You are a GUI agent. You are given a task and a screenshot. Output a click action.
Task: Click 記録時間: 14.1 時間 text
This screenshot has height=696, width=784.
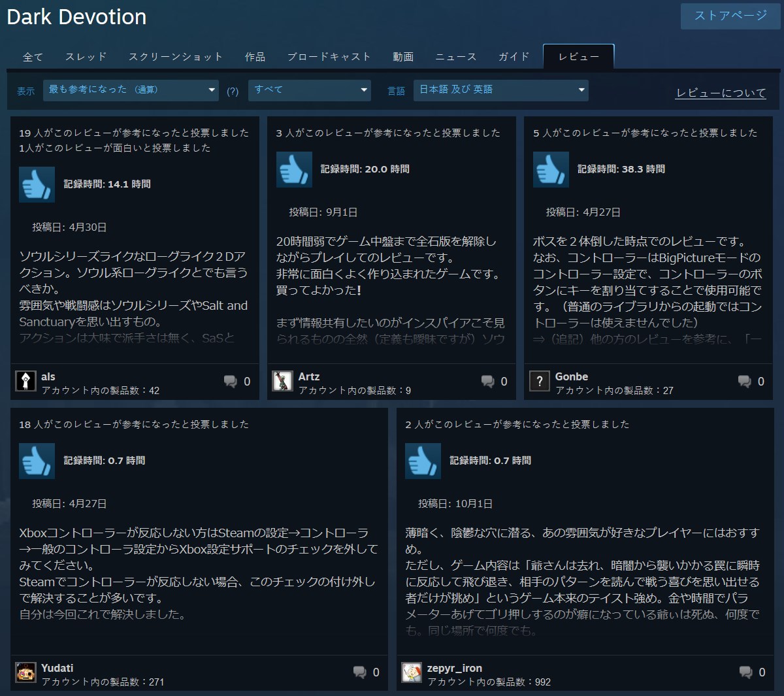pos(107,184)
